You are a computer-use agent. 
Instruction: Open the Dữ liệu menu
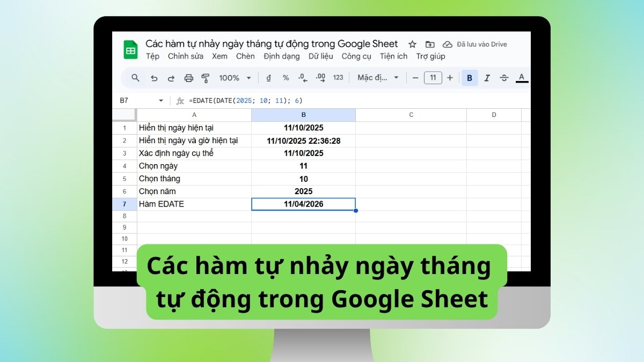point(321,56)
